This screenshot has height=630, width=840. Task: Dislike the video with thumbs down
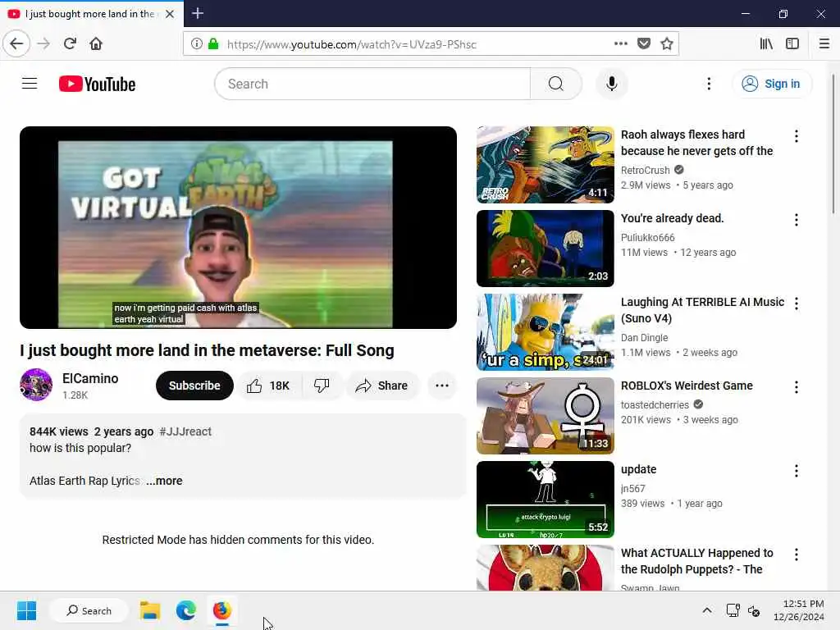tap(322, 386)
